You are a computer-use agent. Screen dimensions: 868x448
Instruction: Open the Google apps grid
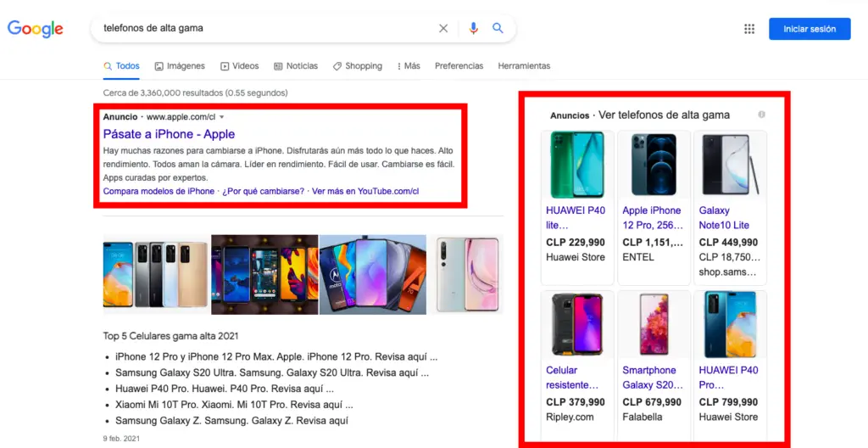pos(749,29)
